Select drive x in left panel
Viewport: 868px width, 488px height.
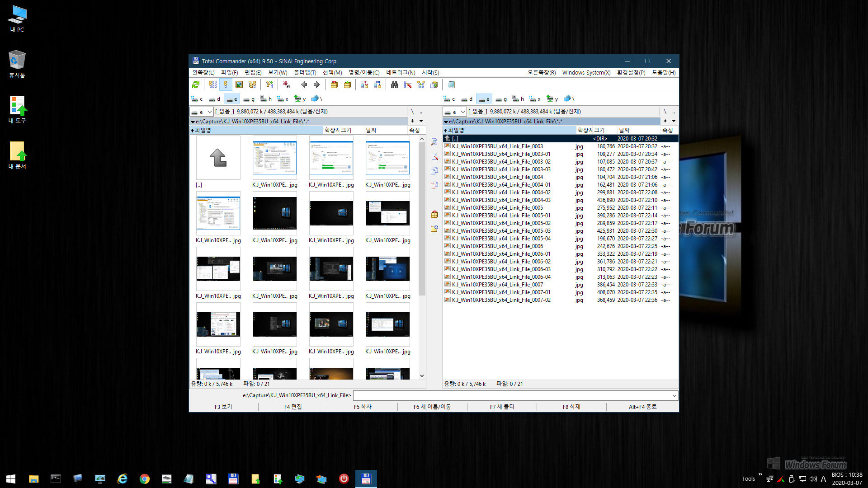tap(283, 99)
